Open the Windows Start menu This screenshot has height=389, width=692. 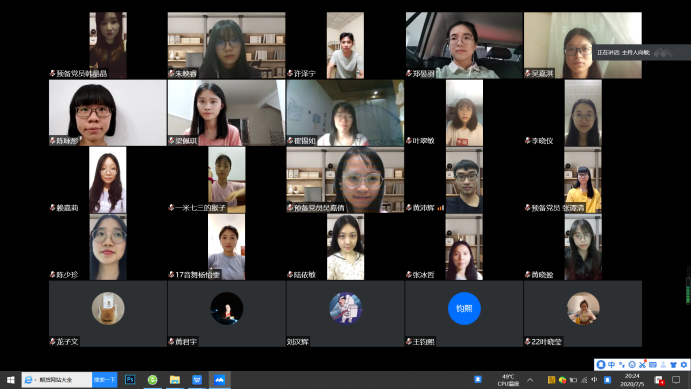11,380
